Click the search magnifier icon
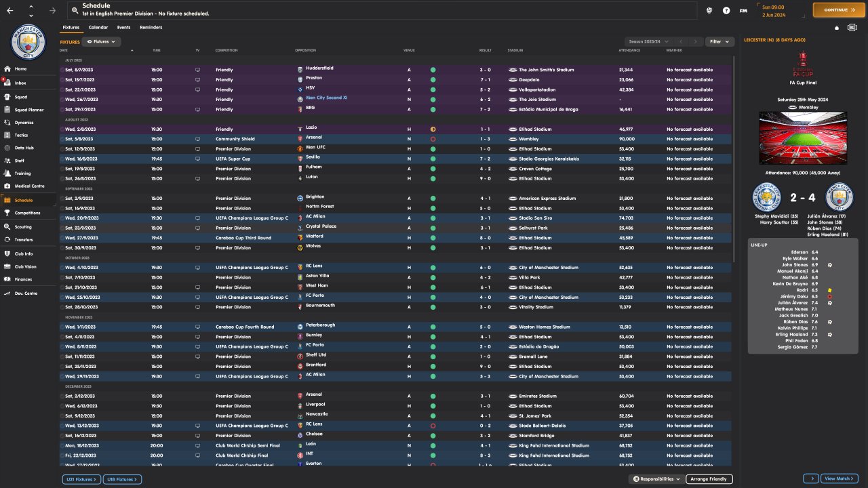This screenshot has width=868, height=488. [75, 10]
